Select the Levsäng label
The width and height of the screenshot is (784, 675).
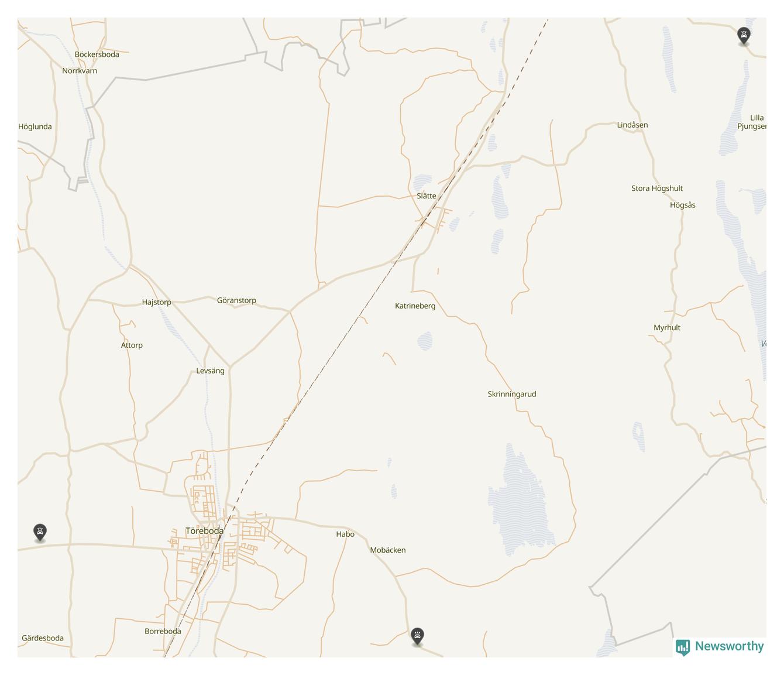point(211,371)
